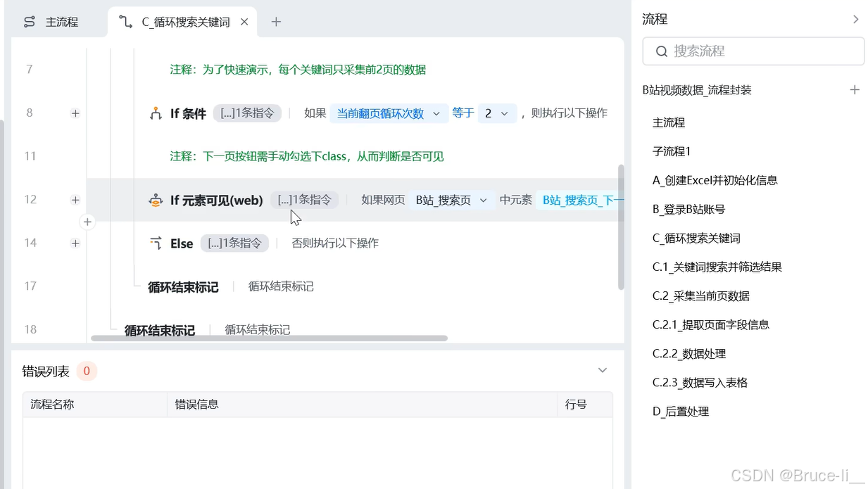Open the value 2 dropdown
Viewport: 868px width, 489px height.
pos(498,113)
